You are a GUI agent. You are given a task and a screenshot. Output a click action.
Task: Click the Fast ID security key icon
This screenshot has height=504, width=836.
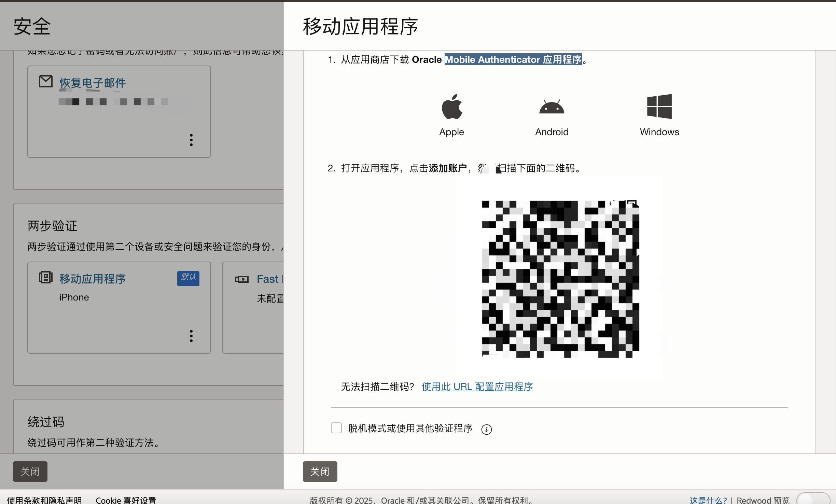click(x=242, y=279)
